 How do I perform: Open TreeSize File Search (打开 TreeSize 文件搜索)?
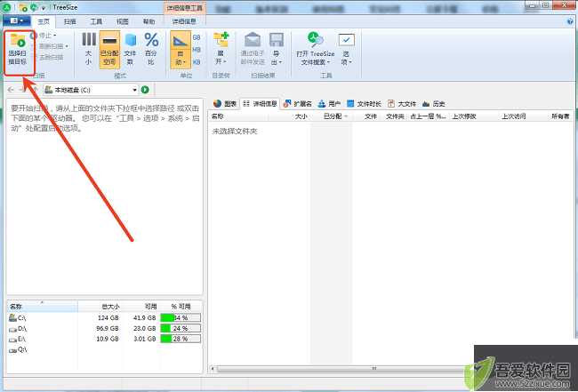(x=316, y=50)
